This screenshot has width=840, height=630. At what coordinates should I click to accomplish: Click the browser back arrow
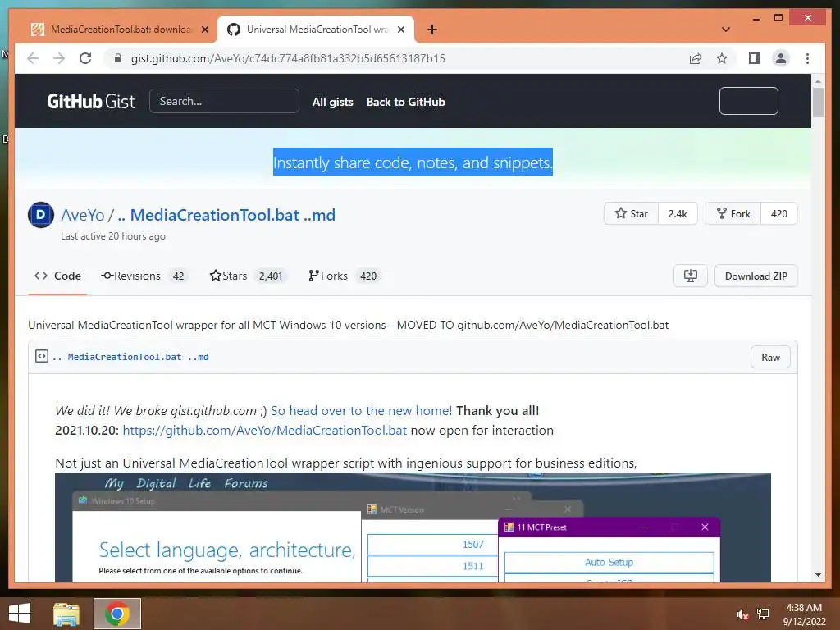point(33,58)
